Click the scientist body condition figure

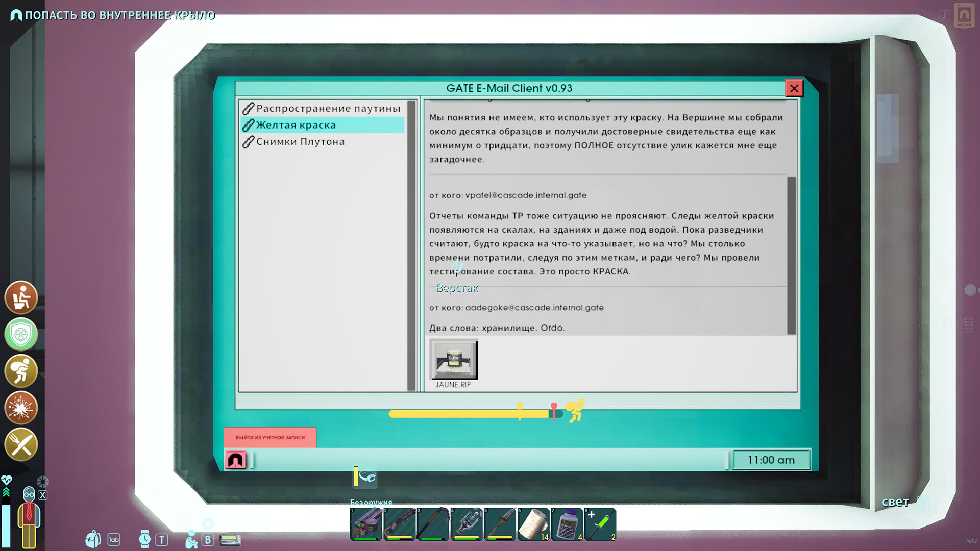(x=29, y=517)
